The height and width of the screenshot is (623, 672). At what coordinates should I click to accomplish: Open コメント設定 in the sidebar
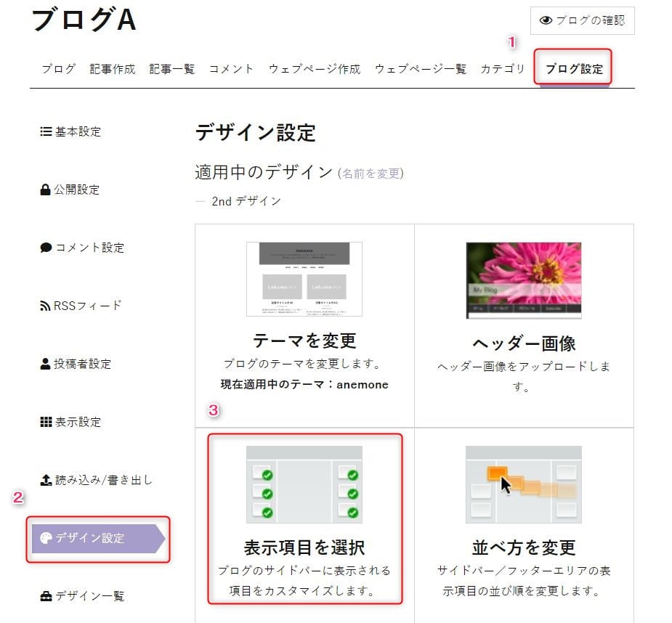click(x=82, y=248)
